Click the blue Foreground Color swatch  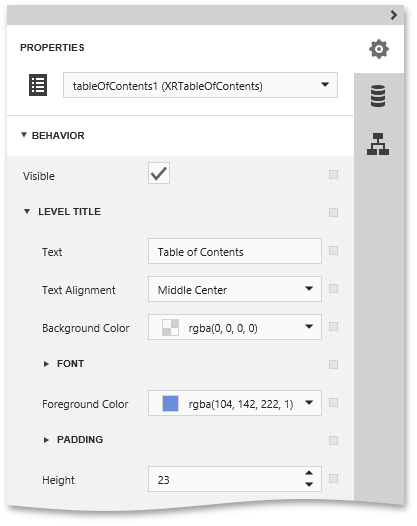pos(170,403)
